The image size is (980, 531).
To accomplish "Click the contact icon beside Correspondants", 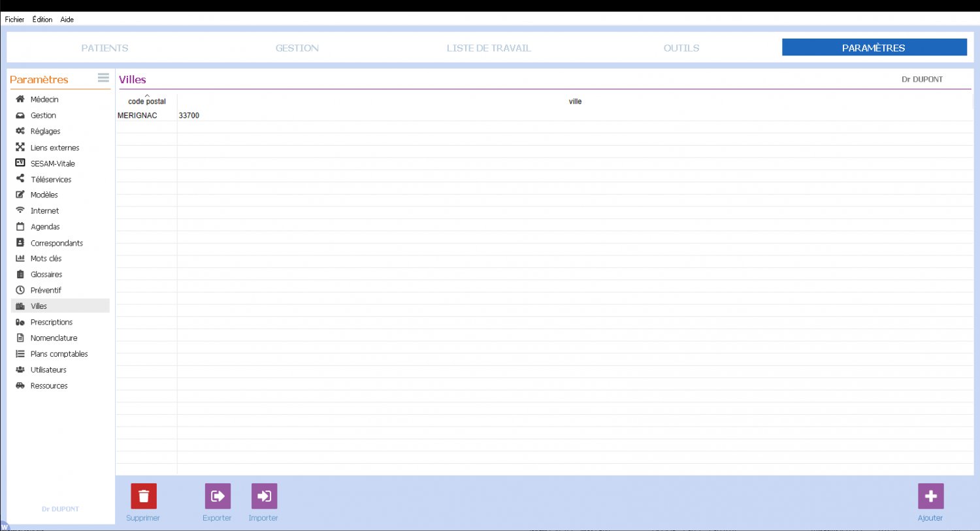I will pos(20,242).
